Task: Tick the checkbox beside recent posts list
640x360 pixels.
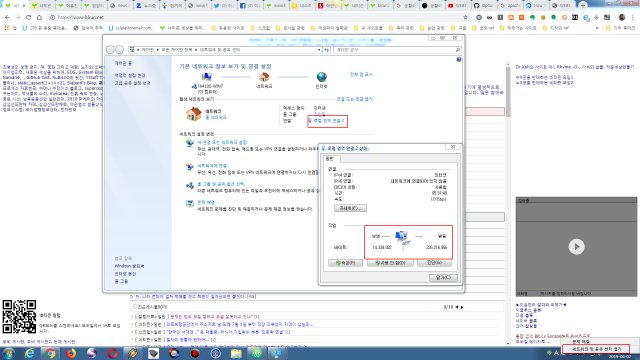Action: click(x=134, y=307)
